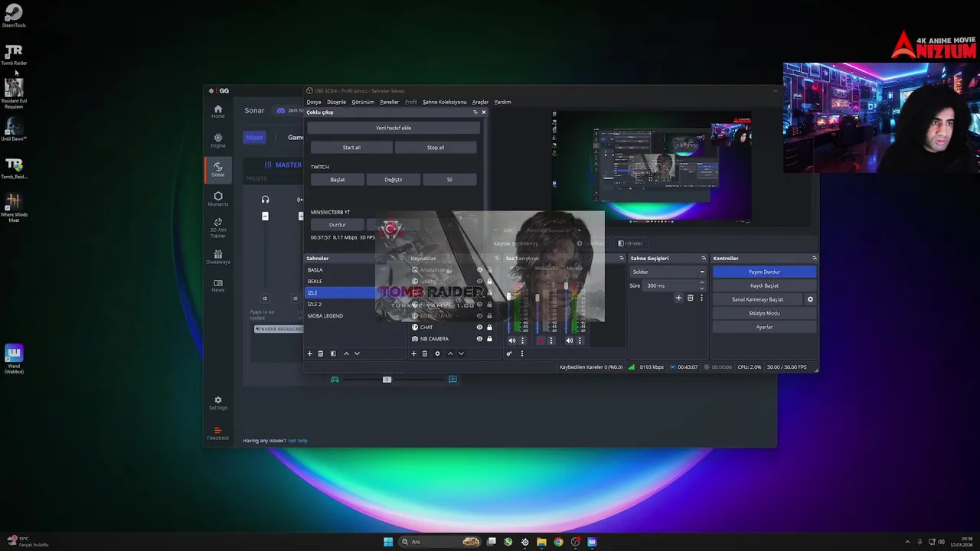Open Moments in the GG sidebar
Image resolution: width=980 pixels, height=551 pixels.
217,199
